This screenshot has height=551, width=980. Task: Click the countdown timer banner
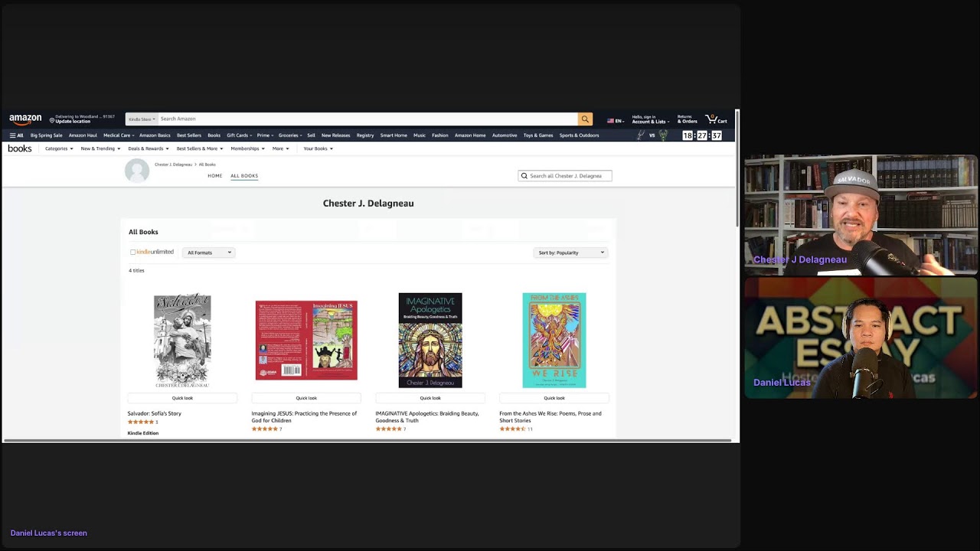pyautogui.click(x=702, y=135)
